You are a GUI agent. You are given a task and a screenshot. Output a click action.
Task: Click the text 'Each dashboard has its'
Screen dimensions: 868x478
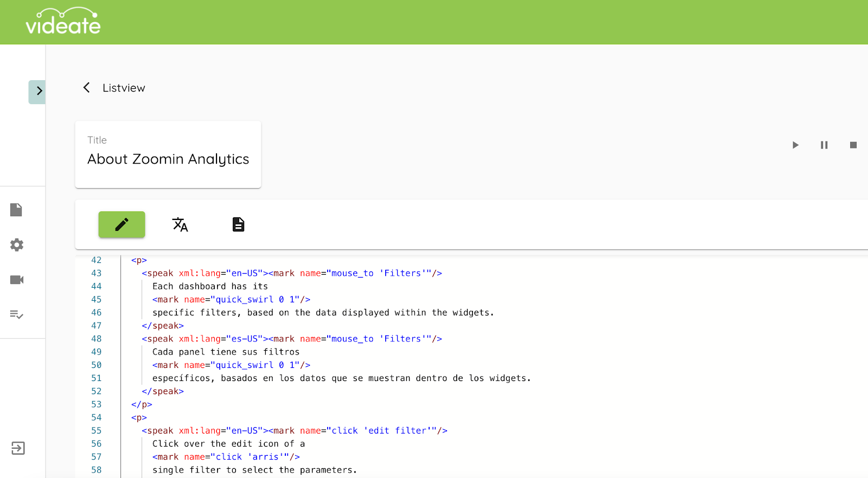(210, 286)
